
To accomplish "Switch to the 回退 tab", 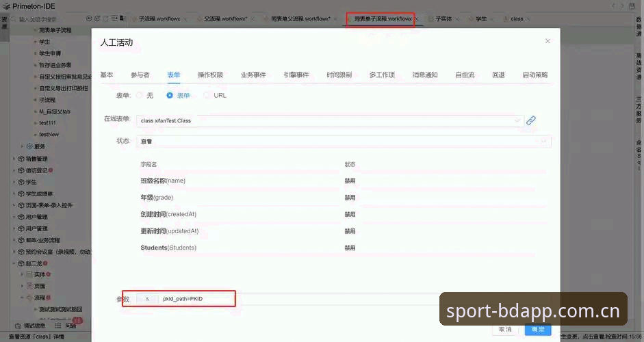I will pyautogui.click(x=499, y=75).
